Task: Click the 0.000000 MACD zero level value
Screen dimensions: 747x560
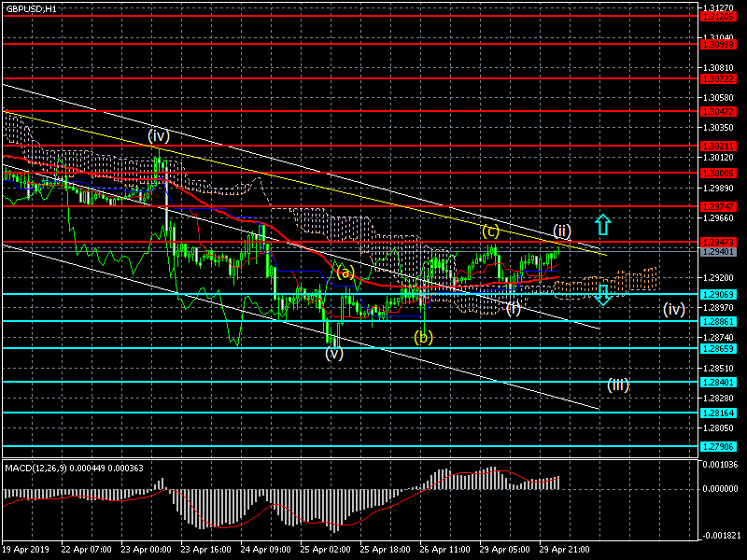Action: click(720, 489)
